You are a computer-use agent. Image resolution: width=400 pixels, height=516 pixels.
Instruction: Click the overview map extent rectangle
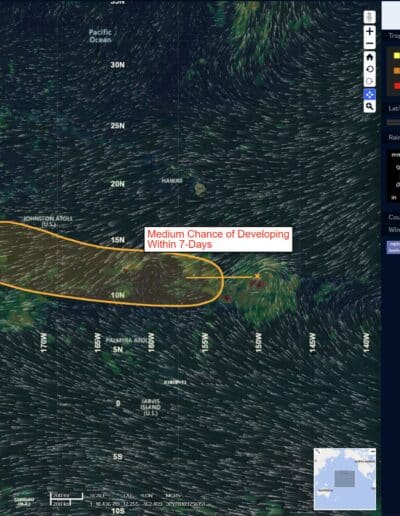point(344,479)
